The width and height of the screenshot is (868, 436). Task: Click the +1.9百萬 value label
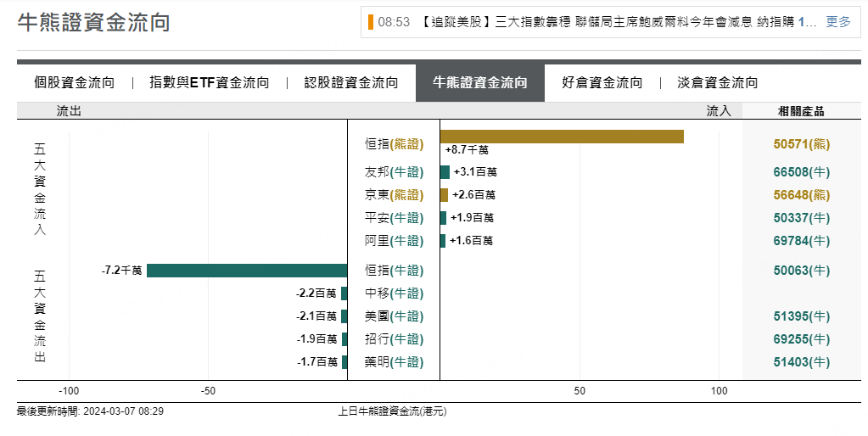[473, 218]
